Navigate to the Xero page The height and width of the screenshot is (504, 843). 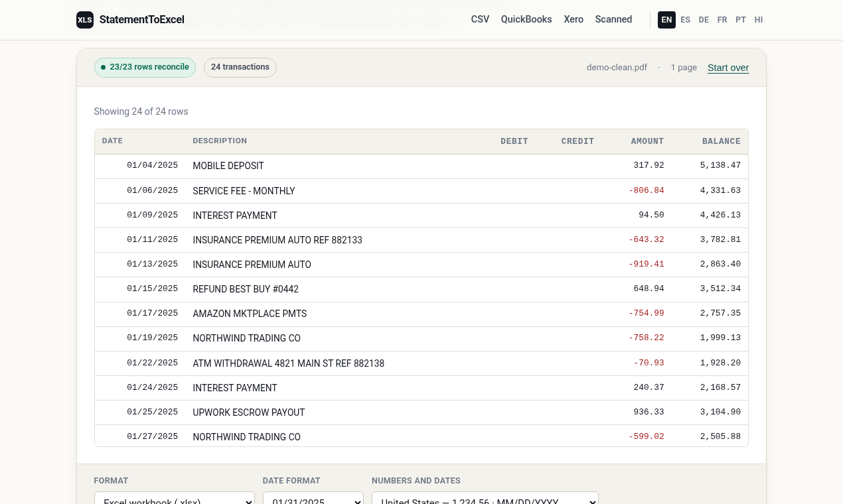(574, 19)
